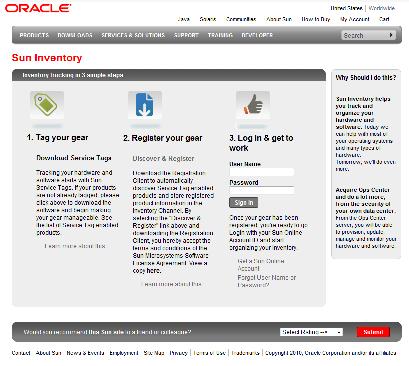The image size is (409, 366).
Task: Open the Java top link
Action: coord(184,19)
